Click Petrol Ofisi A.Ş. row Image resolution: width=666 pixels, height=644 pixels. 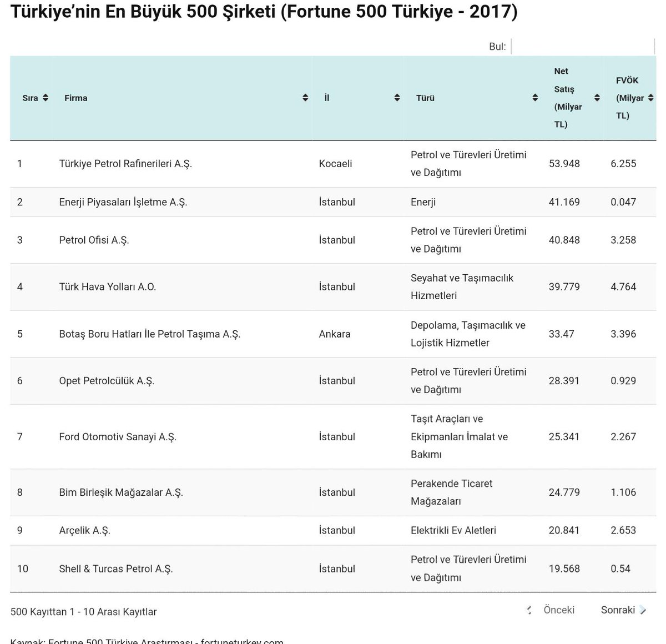333,240
